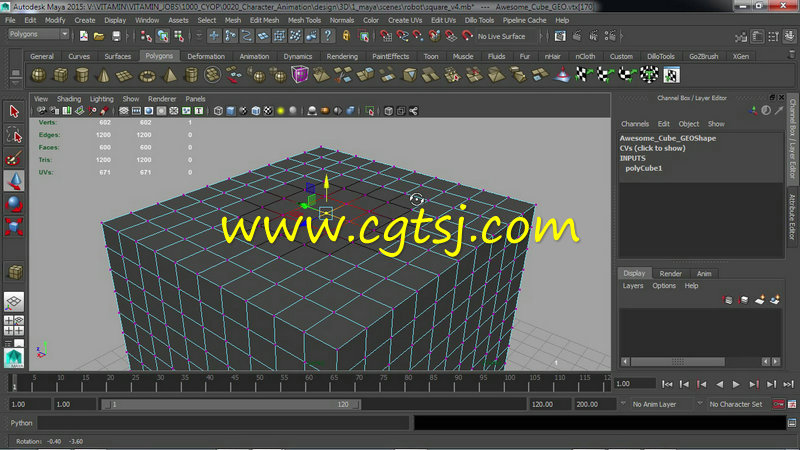Create a polygon pipe from shelf
This screenshot has height=450, width=800.
(191, 76)
